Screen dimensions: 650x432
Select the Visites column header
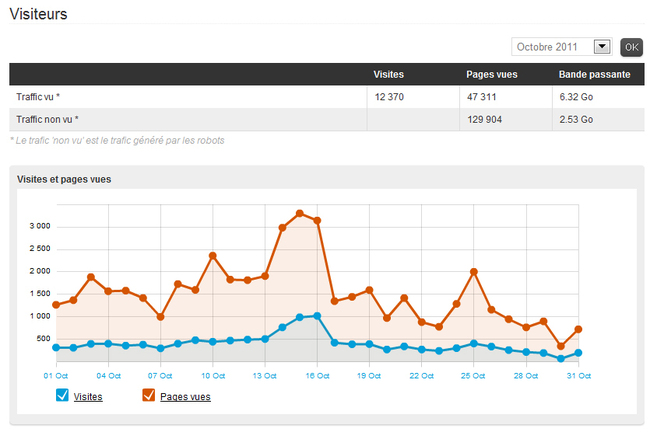[x=388, y=75]
